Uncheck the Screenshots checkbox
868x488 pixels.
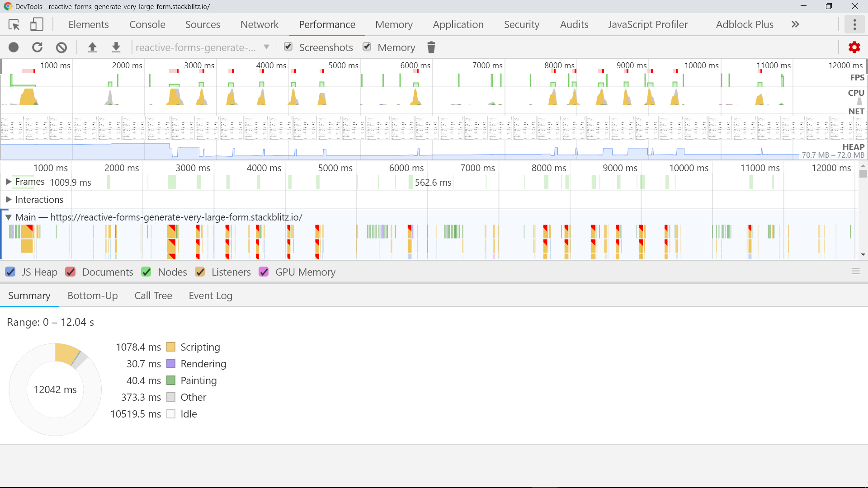(x=288, y=47)
